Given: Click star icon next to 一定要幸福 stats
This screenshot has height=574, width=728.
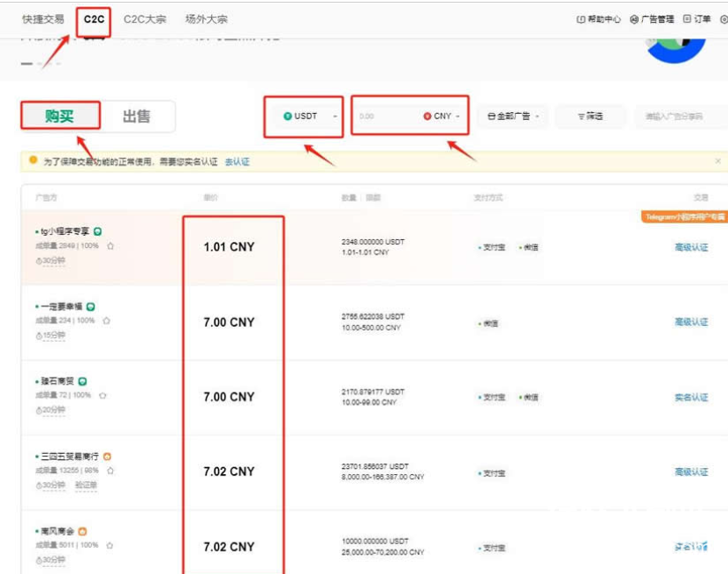Looking at the screenshot, I should (x=106, y=321).
